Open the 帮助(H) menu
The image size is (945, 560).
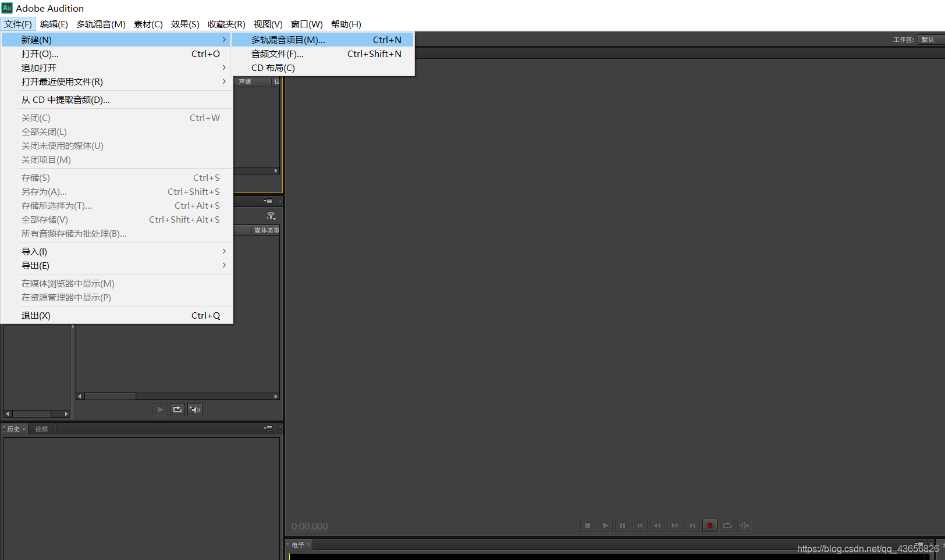(x=346, y=24)
